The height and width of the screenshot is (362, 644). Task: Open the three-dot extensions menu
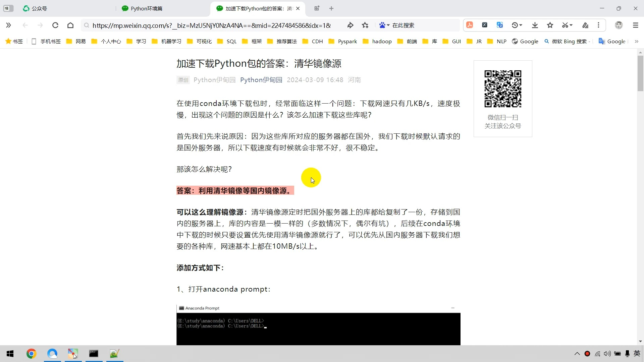(598, 25)
